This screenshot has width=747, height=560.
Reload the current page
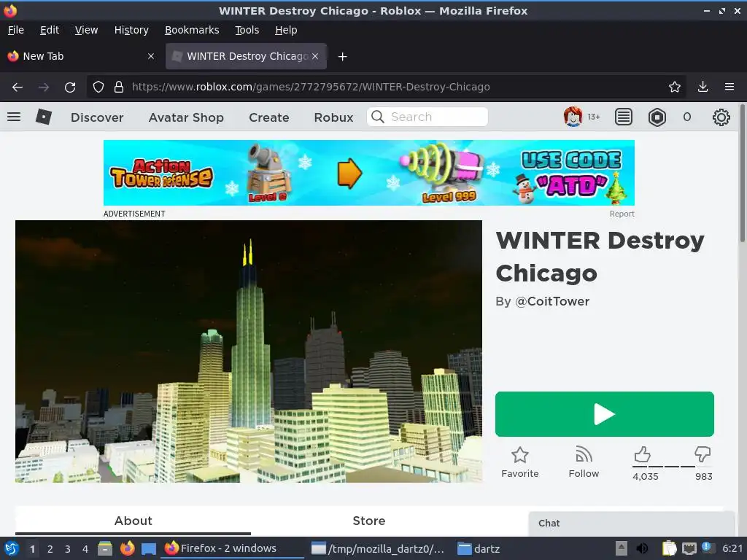tap(70, 87)
